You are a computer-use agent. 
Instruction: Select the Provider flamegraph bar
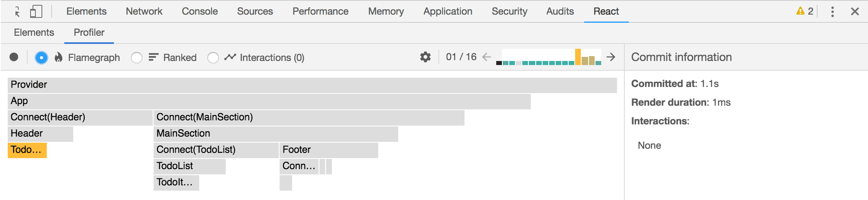312,85
